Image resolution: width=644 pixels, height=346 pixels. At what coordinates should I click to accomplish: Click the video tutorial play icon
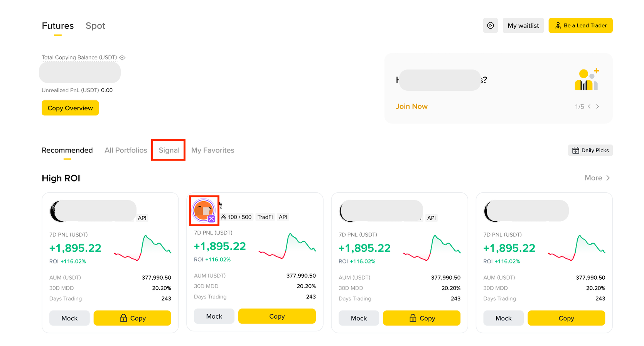(x=491, y=25)
